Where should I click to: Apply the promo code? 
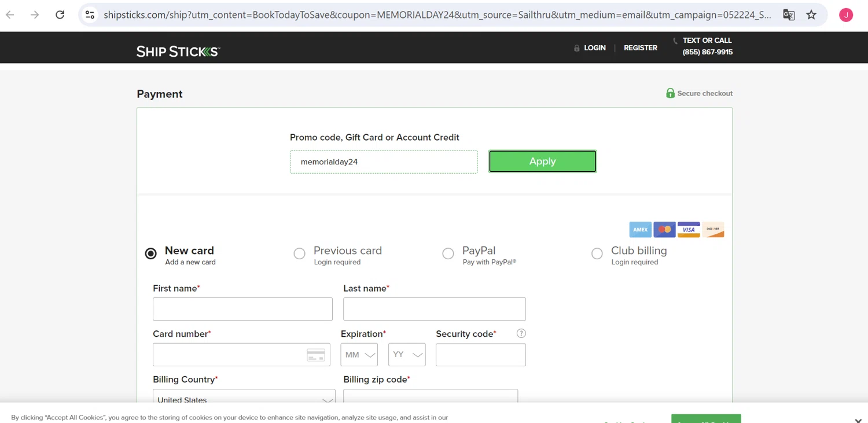coord(542,161)
